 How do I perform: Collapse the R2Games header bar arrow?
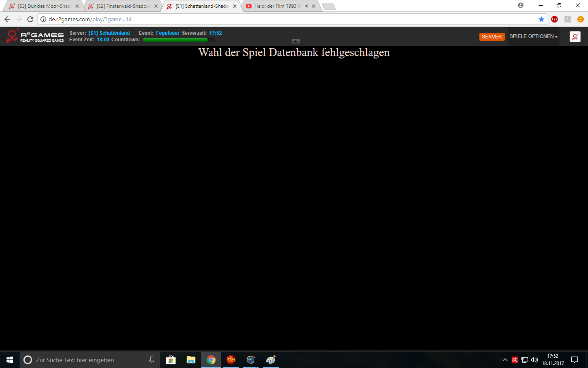coord(296,41)
